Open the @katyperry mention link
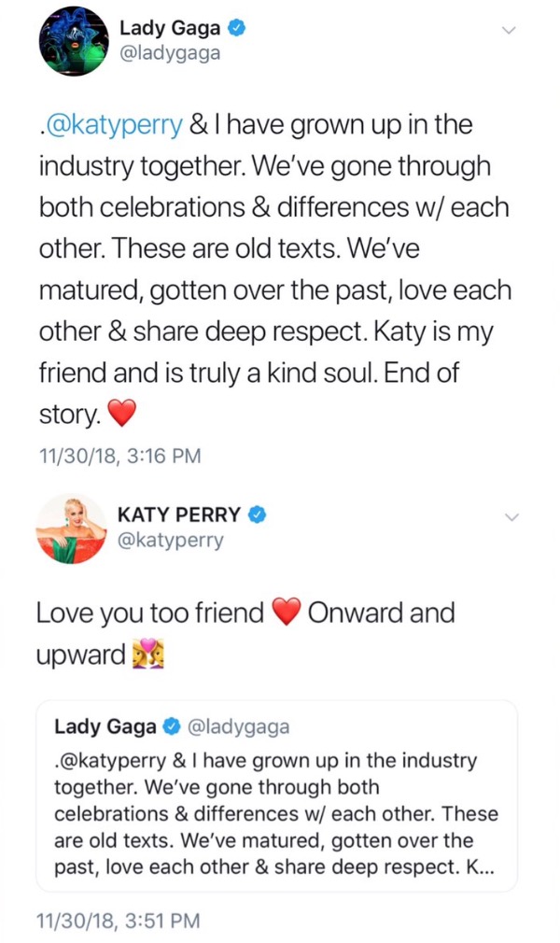Viewport: 560px width, 943px height. coord(113,125)
